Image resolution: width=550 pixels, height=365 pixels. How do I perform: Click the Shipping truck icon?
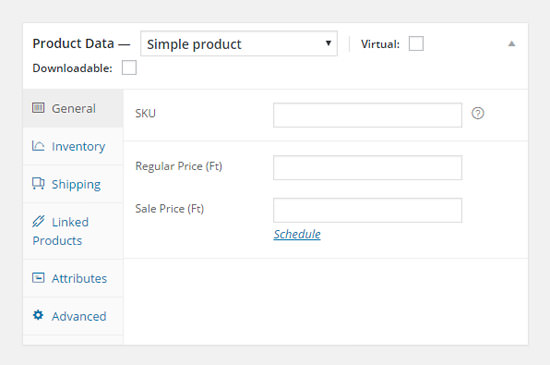[38, 183]
